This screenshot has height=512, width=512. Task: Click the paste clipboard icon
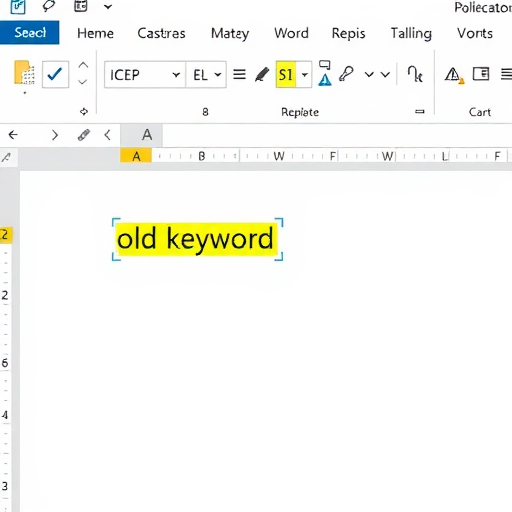[x=24, y=73]
